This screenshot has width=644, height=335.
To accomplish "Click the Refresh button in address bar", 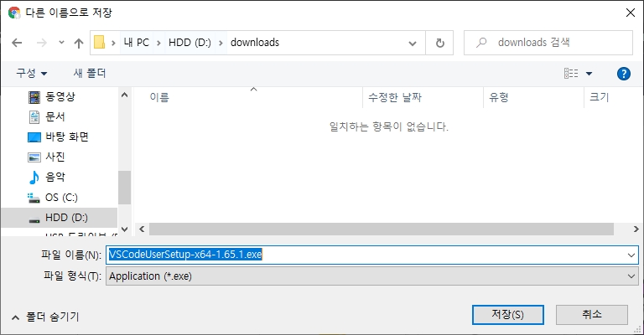I will [x=439, y=43].
